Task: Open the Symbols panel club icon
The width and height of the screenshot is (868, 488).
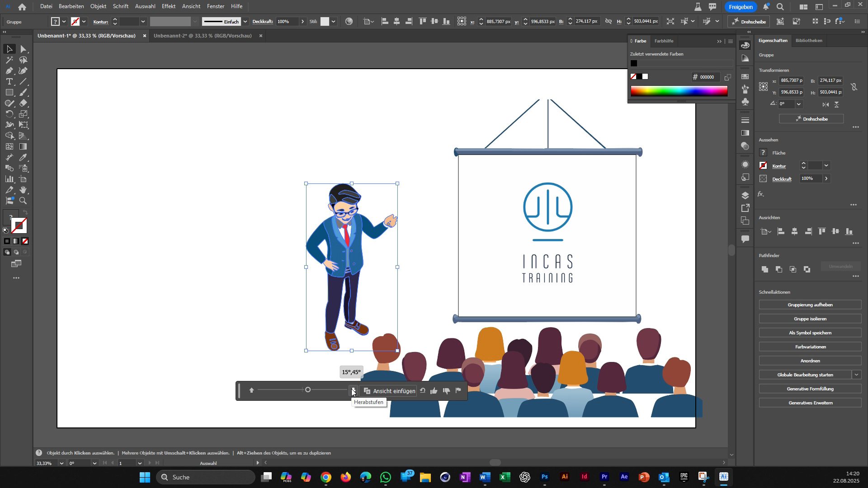Action: coord(745,102)
